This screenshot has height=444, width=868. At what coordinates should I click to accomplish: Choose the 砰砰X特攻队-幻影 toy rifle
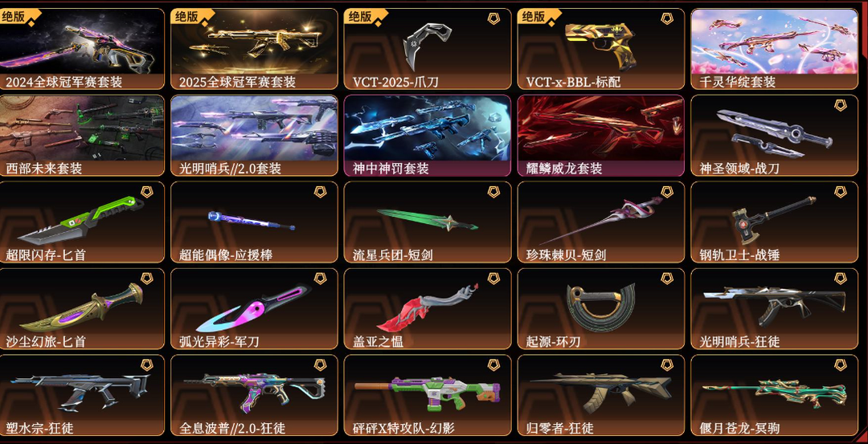pyautogui.click(x=428, y=395)
